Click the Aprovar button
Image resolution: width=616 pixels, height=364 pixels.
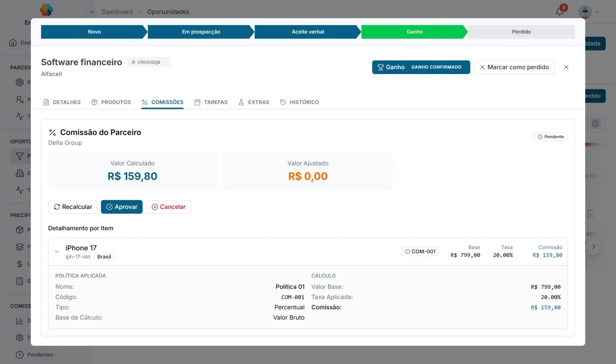coord(122,207)
